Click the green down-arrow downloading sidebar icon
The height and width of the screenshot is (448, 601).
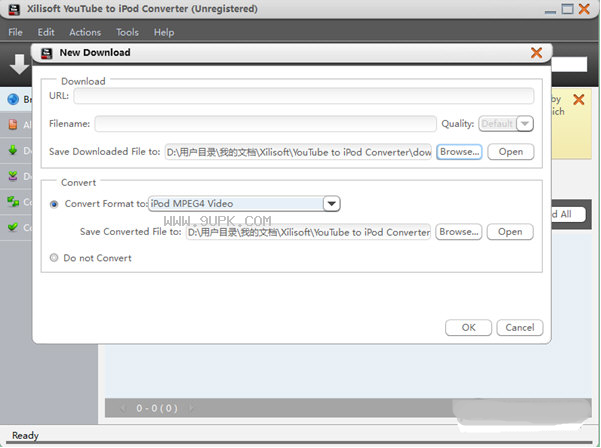[x=13, y=150]
